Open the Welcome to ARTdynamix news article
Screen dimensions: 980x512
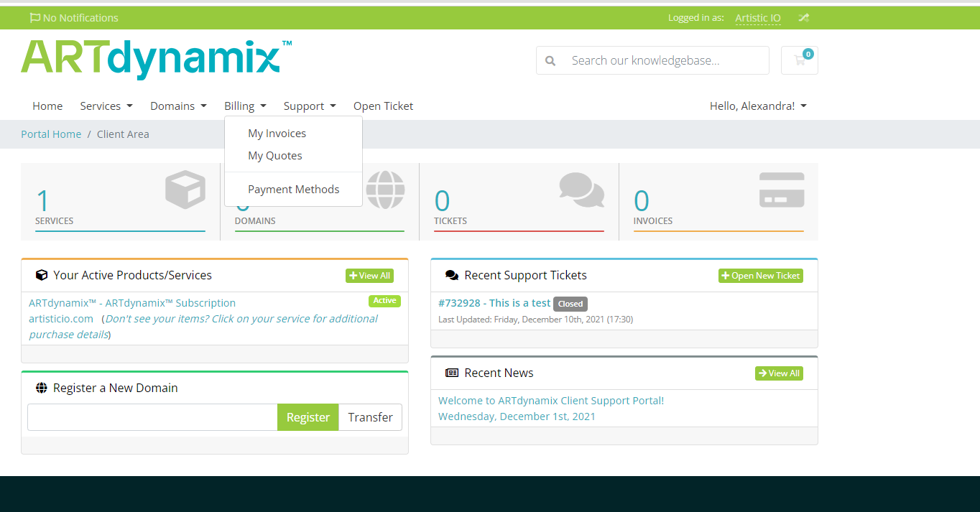[551, 401]
